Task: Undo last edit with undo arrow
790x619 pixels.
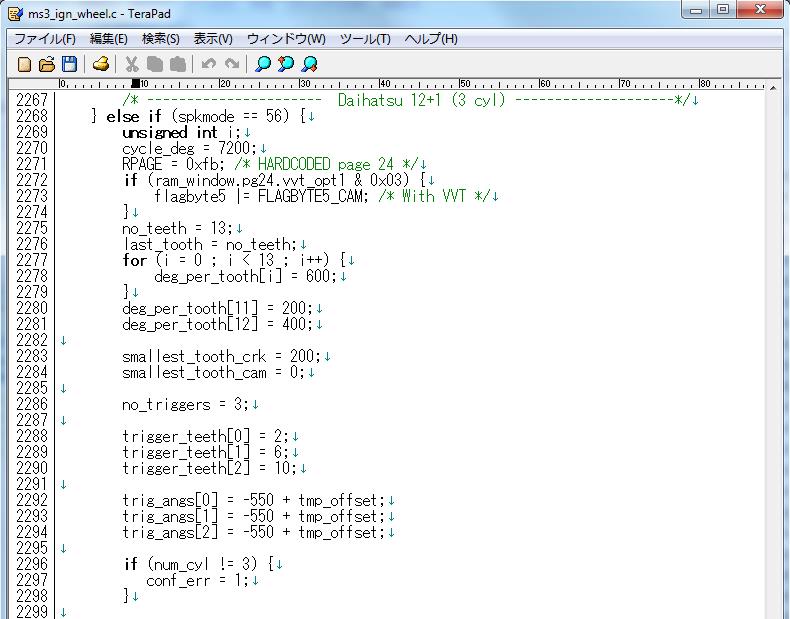Action: point(209,64)
